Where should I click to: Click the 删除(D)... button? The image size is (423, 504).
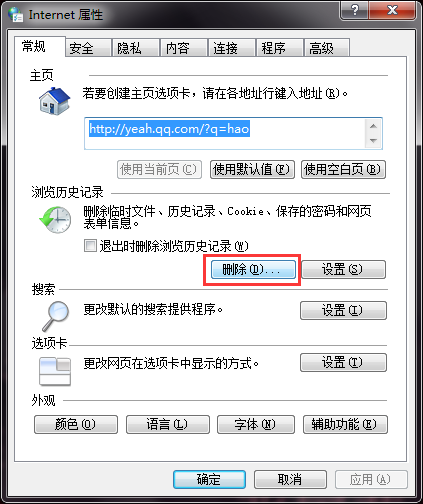[253, 269]
